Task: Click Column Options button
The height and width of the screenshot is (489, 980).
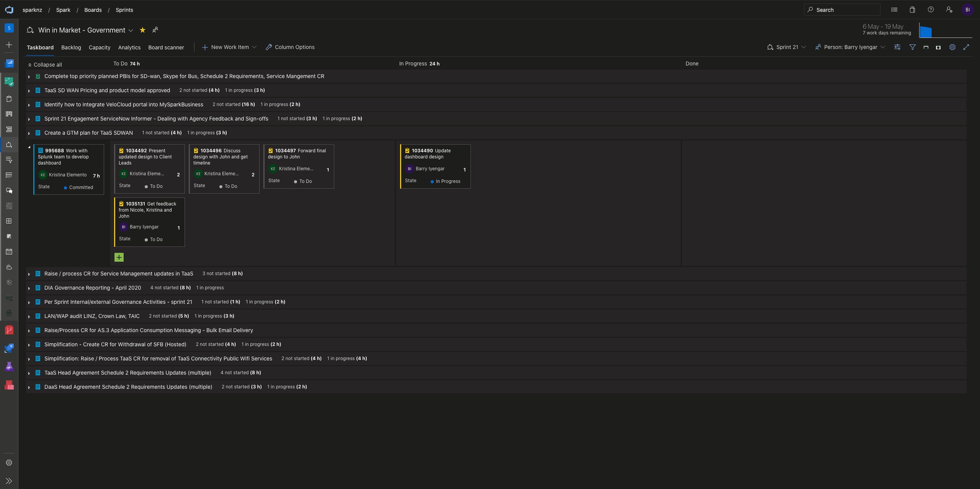Action: tap(290, 47)
